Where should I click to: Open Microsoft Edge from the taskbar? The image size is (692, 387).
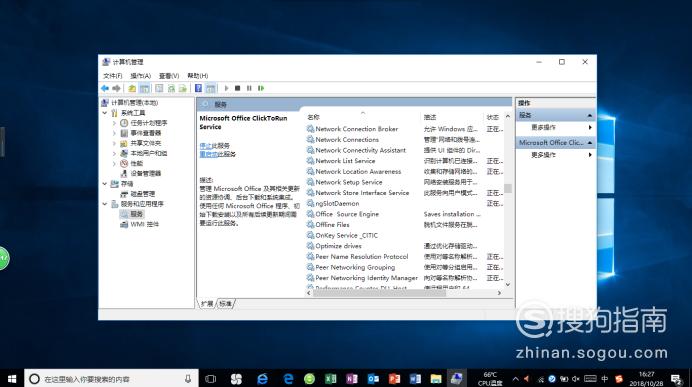click(x=289, y=379)
